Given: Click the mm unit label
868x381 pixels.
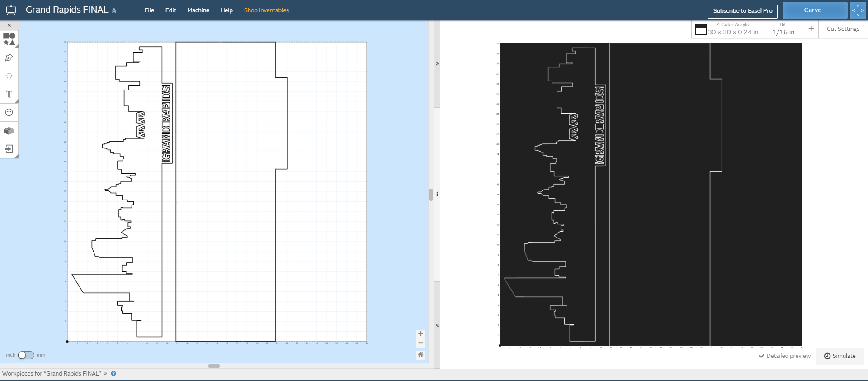Looking at the screenshot, I should [41, 355].
